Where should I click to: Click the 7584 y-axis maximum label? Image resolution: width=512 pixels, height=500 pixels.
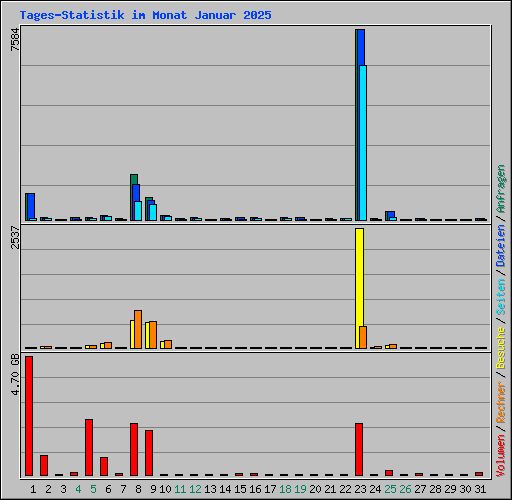pos(15,39)
